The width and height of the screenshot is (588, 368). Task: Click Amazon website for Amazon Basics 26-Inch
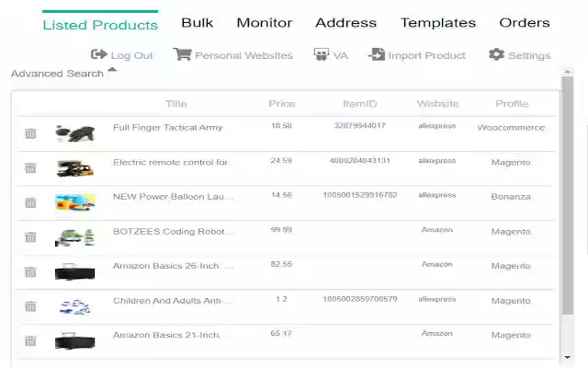pyautogui.click(x=437, y=264)
